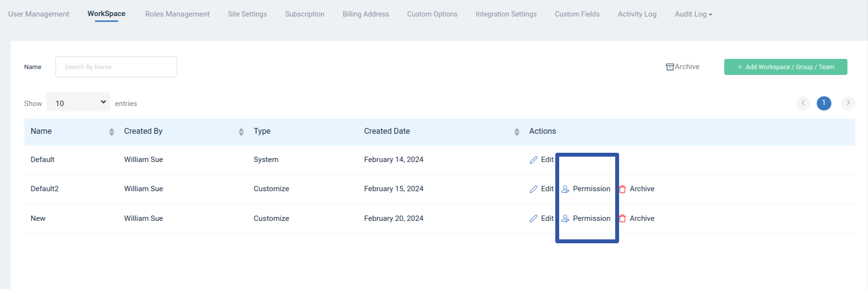Click February 15, 2024 date cell
The image size is (868, 289).
(394, 189)
